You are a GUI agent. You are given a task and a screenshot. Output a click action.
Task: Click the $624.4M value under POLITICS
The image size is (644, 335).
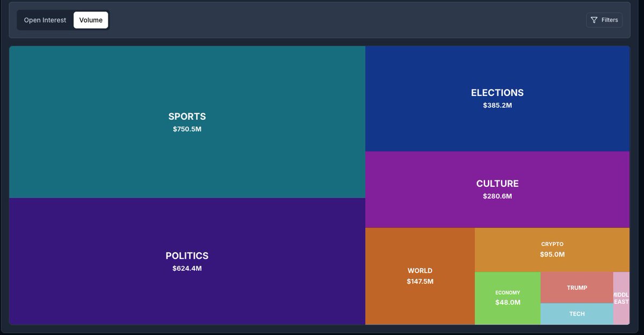187,268
